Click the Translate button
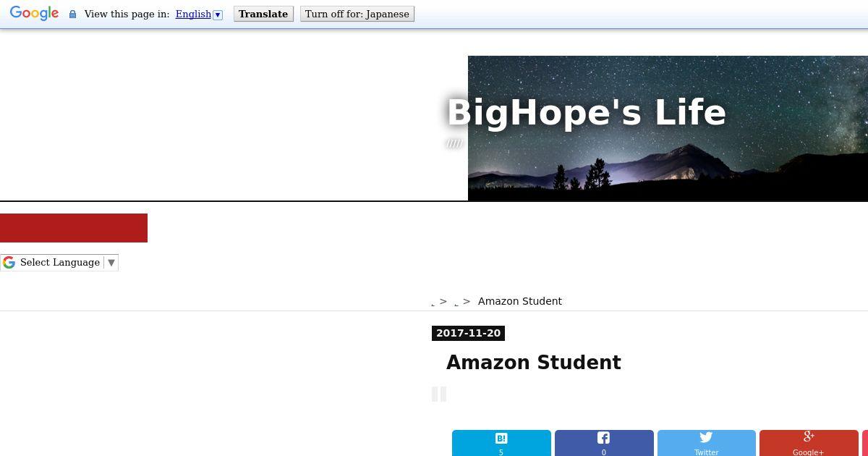868x456 pixels. tap(263, 14)
